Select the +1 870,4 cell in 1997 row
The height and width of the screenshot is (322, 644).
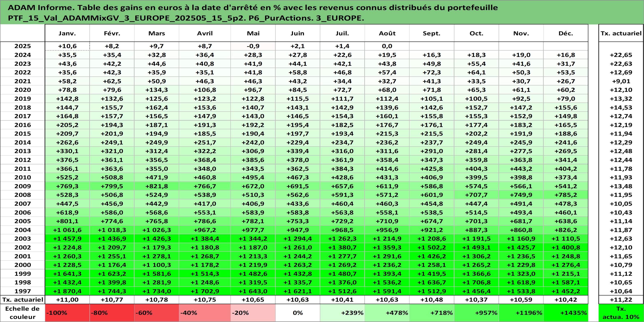tap(67, 291)
